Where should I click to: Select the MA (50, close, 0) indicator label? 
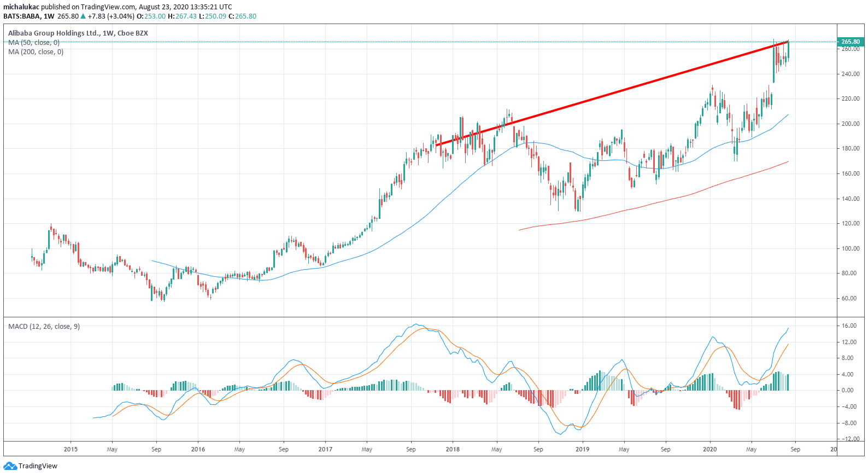coord(34,42)
